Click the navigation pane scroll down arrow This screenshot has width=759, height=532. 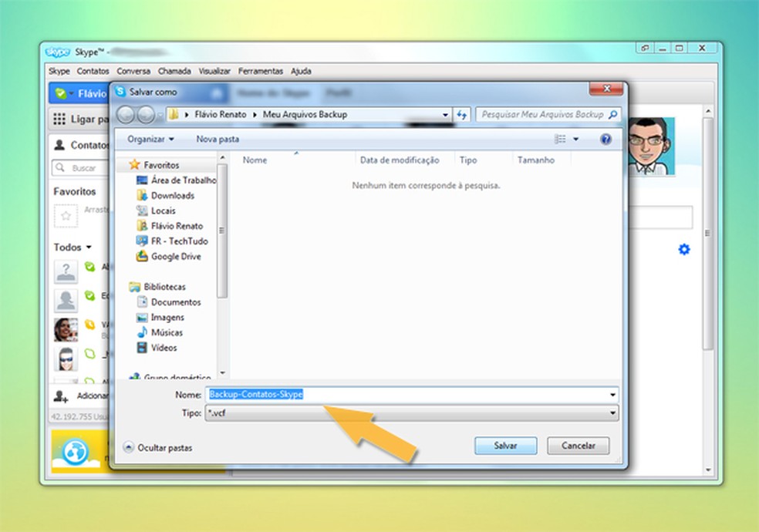tap(222, 373)
